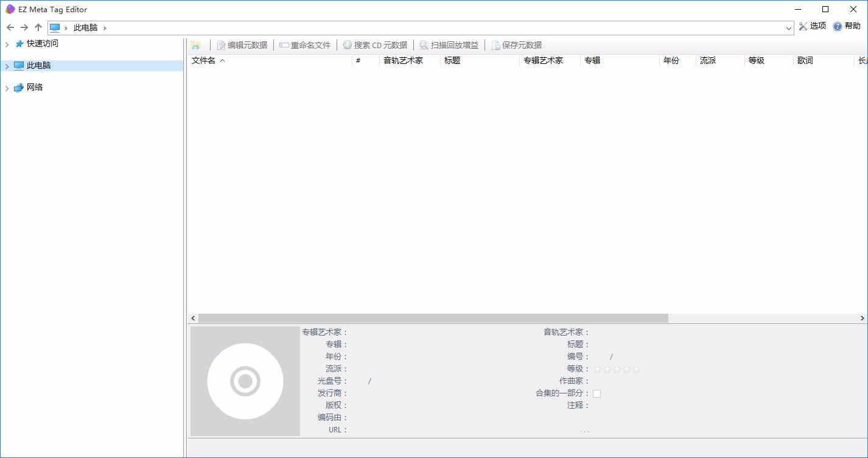Viewport: 868px width, 458px height.
Task: Set rating to one star
Action: tap(597, 369)
